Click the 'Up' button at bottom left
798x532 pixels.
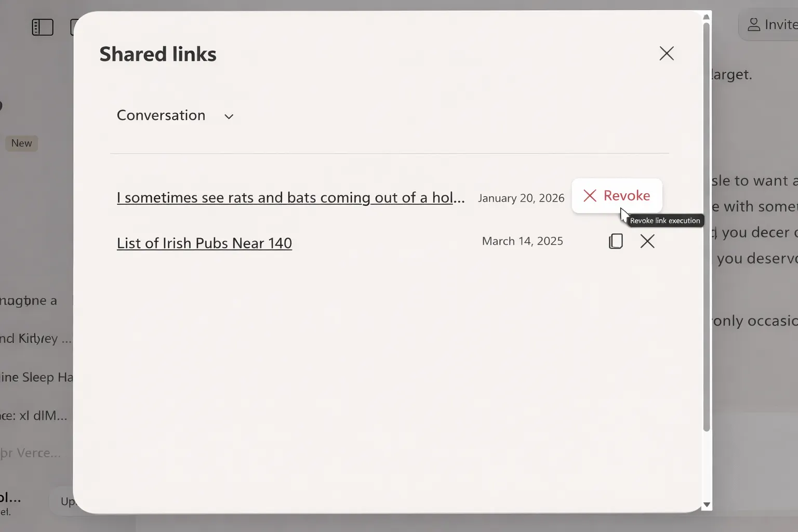coord(65,501)
